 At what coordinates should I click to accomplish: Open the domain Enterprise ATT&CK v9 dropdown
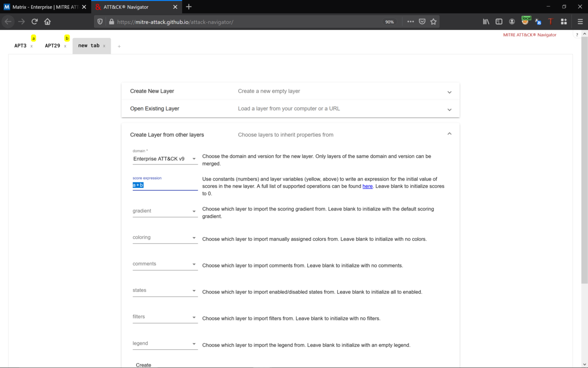[x=165, y=159]
